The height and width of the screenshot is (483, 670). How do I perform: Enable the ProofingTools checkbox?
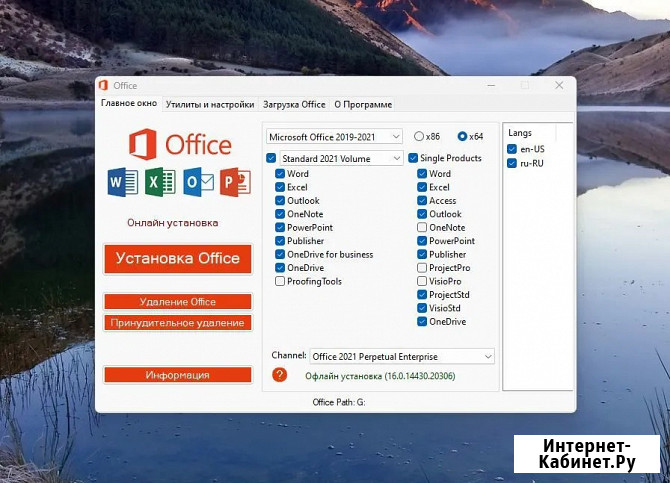coord(280,281)
